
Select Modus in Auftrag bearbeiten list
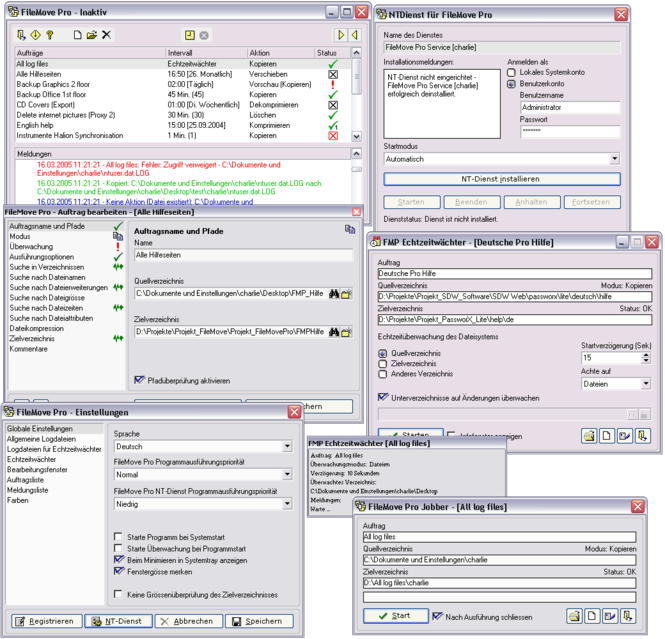20,236
